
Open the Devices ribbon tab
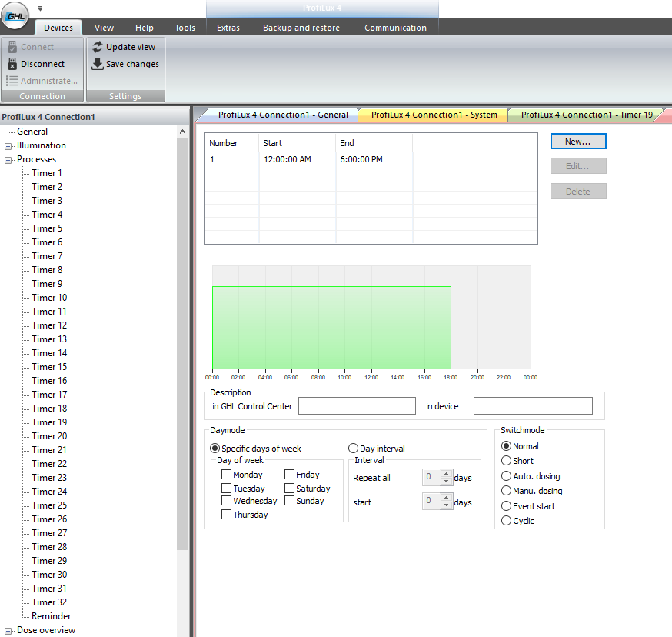(58, 28)
